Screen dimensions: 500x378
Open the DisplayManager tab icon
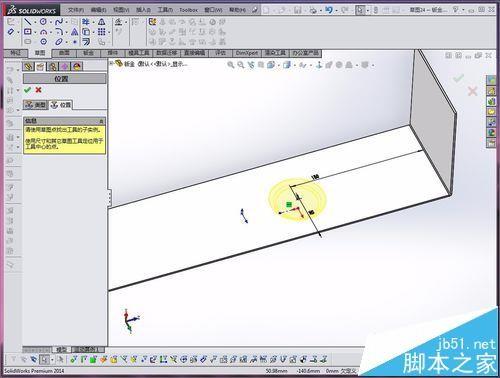point(77,66)
